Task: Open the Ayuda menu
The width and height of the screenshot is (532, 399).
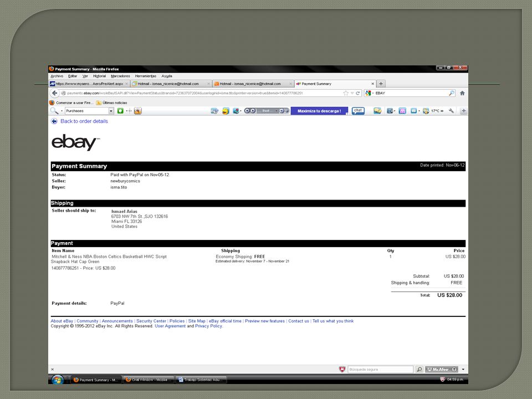Action: [x=167, y=76]
